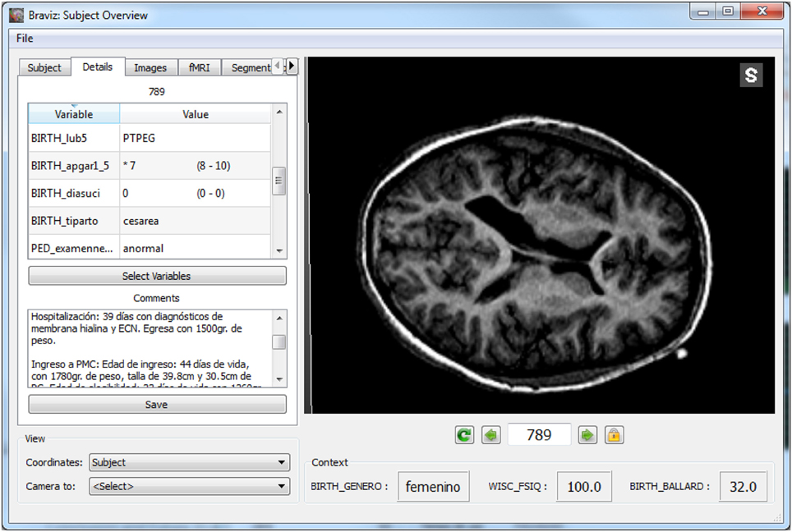Click the subject number field showing 789
Screen dimensions: 792x532
tap(539, 434)
